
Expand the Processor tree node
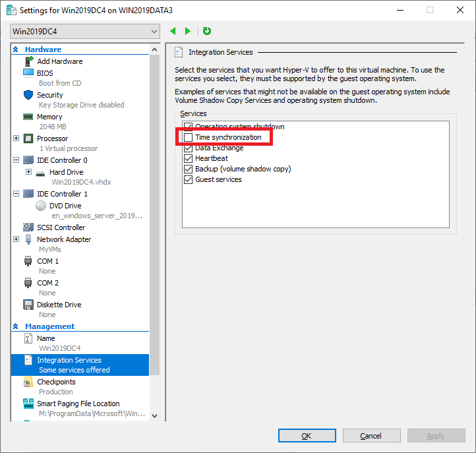(16, 138)
